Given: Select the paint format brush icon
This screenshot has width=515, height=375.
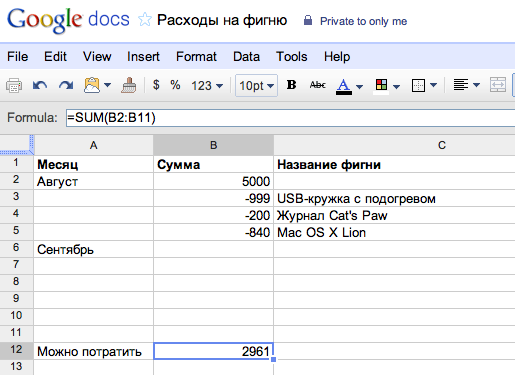Looking at the screenshot, I should [129, 85].
